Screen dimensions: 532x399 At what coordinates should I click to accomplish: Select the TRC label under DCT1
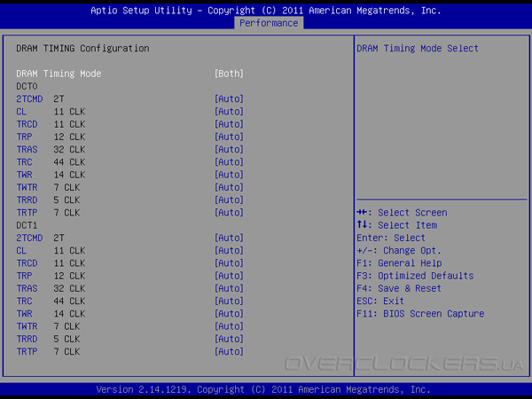tap(24, 301)
